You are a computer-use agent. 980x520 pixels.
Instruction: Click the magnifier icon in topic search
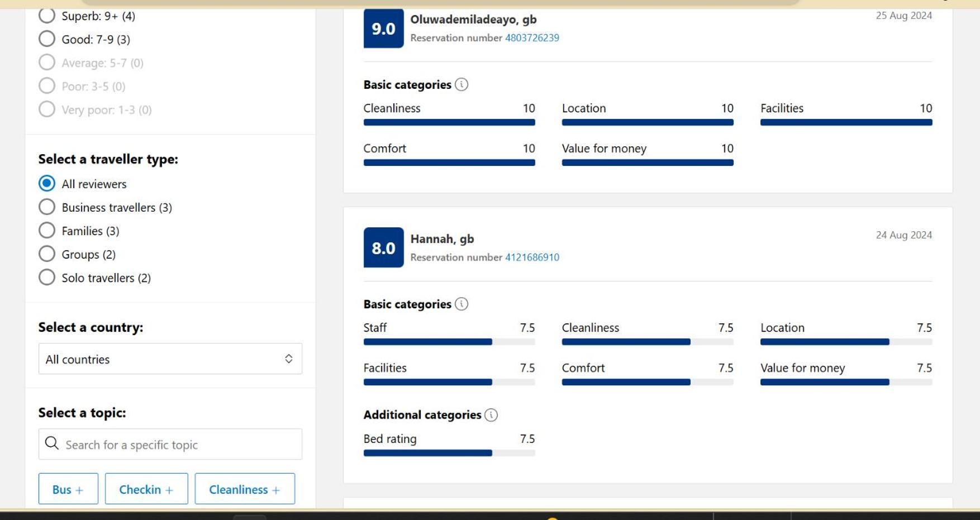coord(52,443)
